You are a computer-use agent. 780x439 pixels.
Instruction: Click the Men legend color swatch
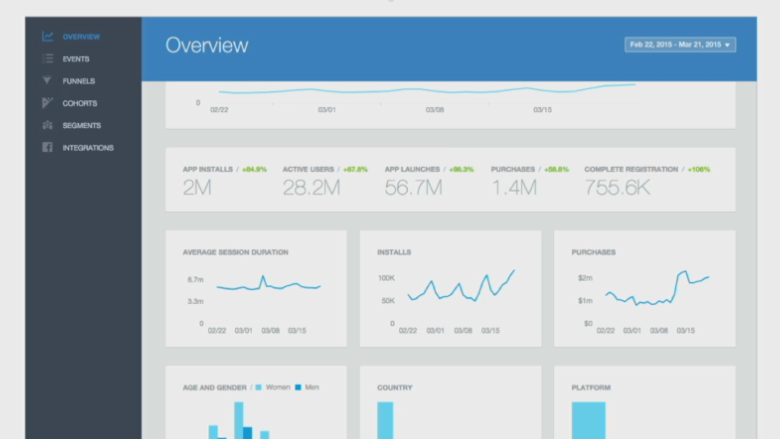[x=298, y=387]
